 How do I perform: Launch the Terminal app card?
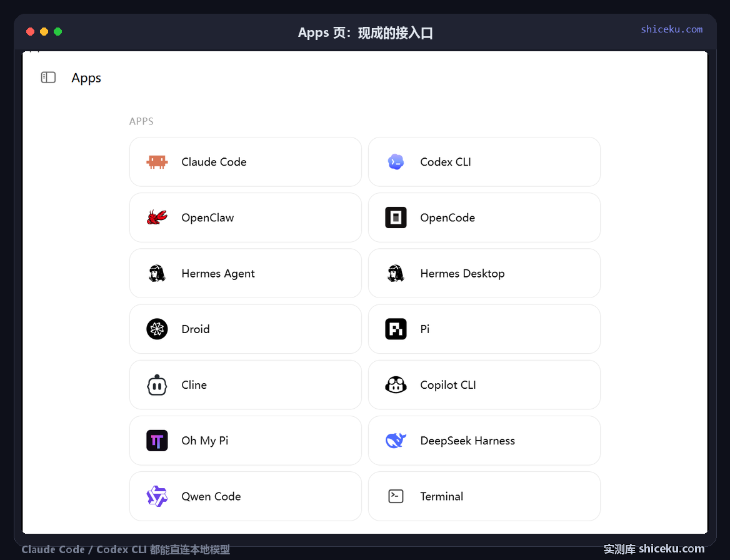[x=484, y=496]
